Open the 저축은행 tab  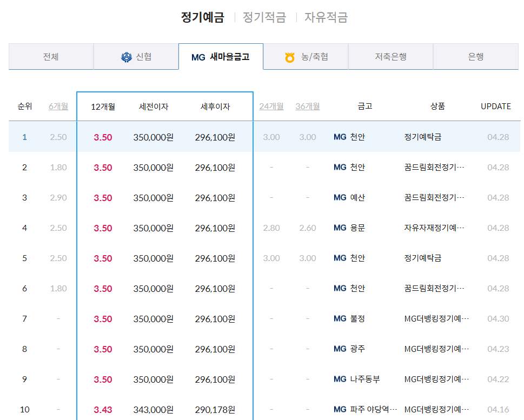[390, 56]
